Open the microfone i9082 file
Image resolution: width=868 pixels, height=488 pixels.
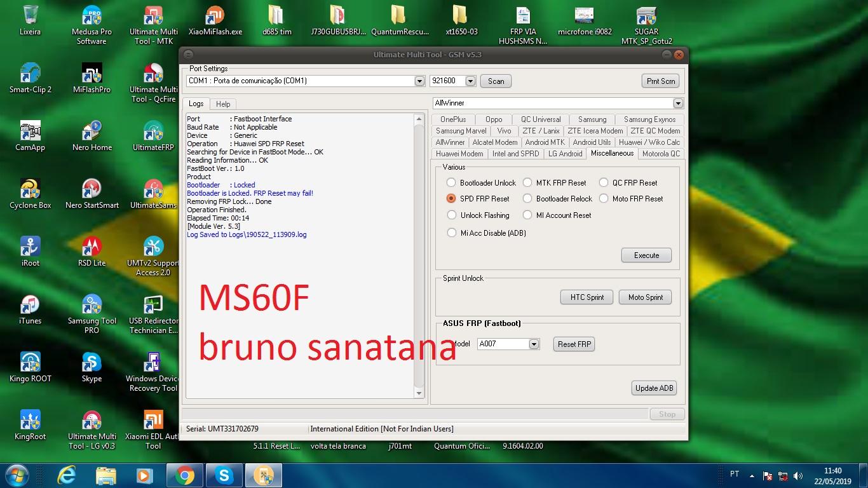585,20
